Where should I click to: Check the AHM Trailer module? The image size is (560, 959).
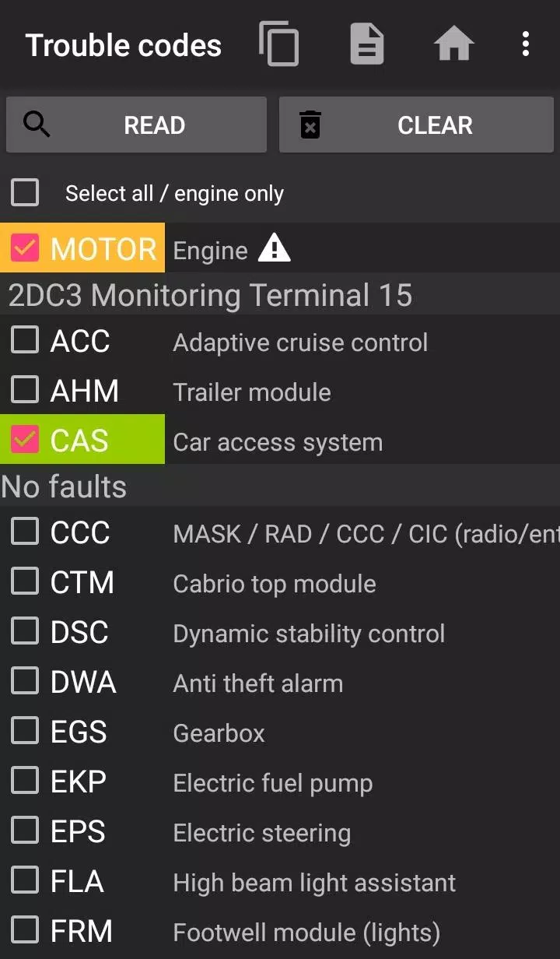[x=24, y=389]
